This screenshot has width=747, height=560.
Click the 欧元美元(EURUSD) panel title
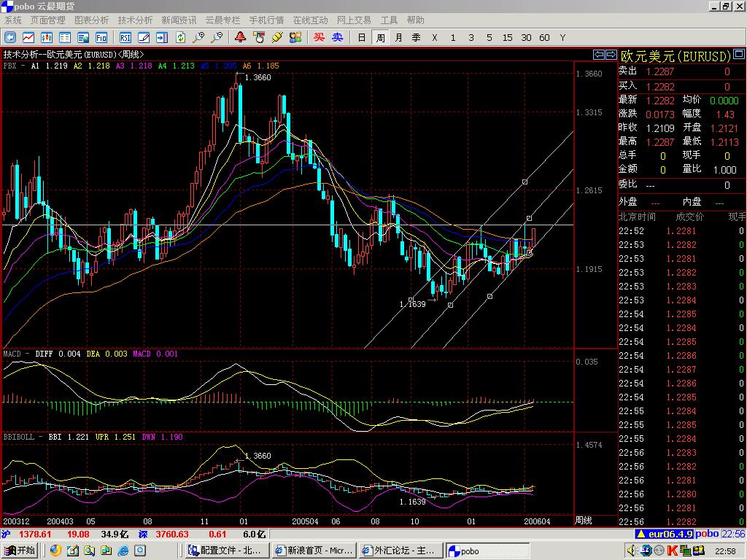point(676,56)
